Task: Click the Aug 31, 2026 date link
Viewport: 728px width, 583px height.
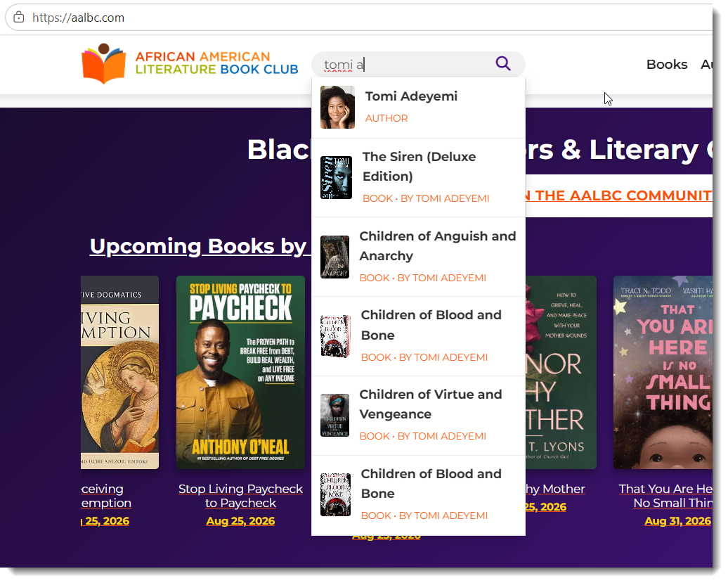Action: 678,521
